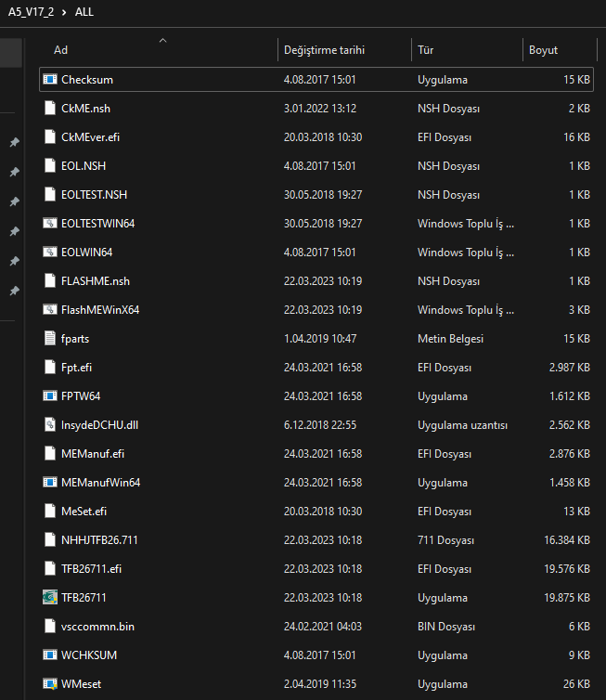Select the InsydeDCHU.dll file name

click(x=99, y=425)
